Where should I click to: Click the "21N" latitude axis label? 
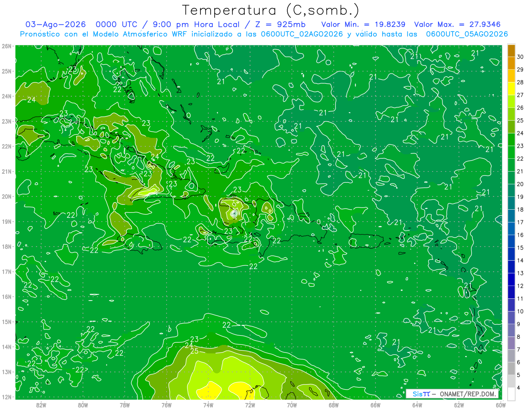tap(7, 171)
